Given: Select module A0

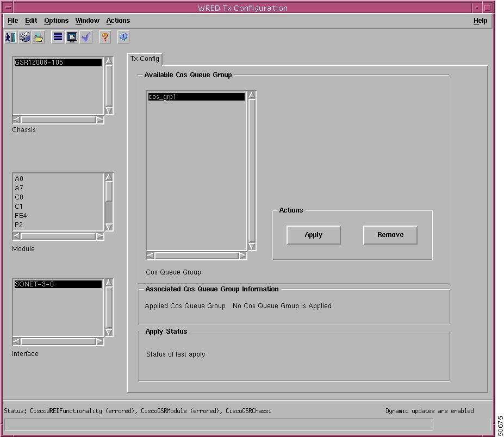Looking at the screenshot, I should click(58, 179).
